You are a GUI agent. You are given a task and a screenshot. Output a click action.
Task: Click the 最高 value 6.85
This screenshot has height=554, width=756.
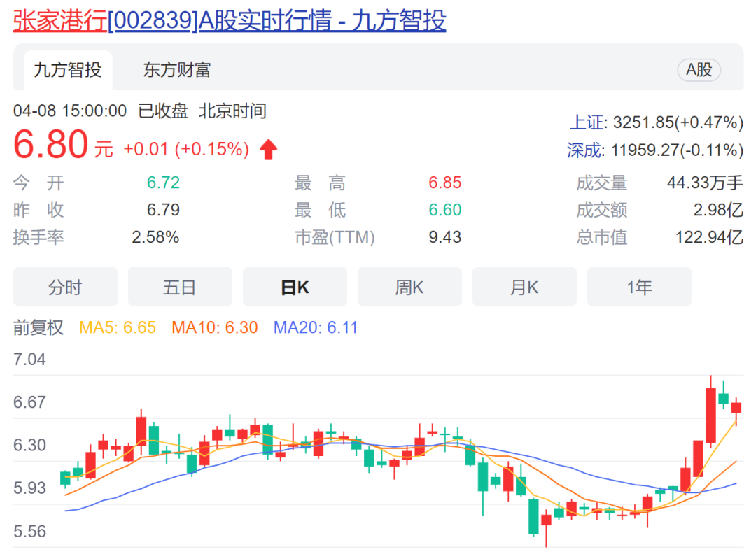pos(445,183)
